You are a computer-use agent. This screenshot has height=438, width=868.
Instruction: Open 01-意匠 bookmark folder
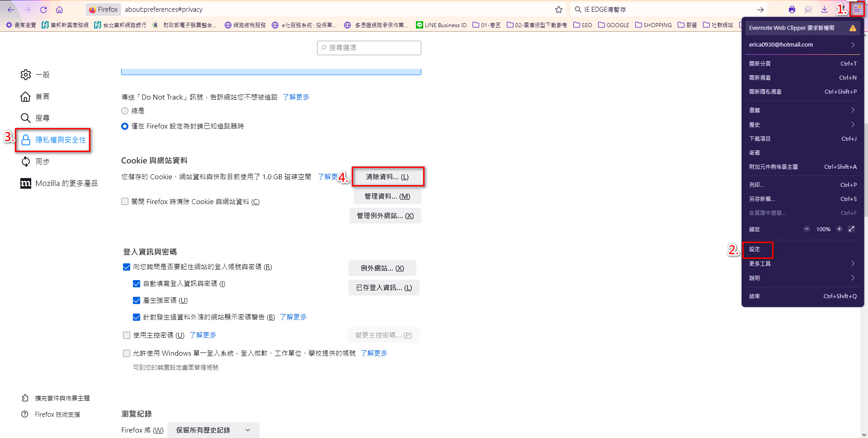(x=486, y=25)
